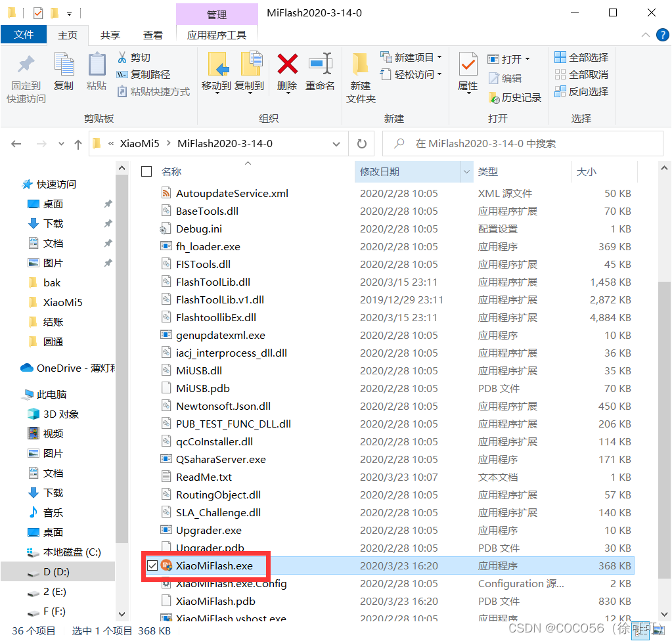Switch to the Share (共享) tab
672x641 pixels.
110,35
